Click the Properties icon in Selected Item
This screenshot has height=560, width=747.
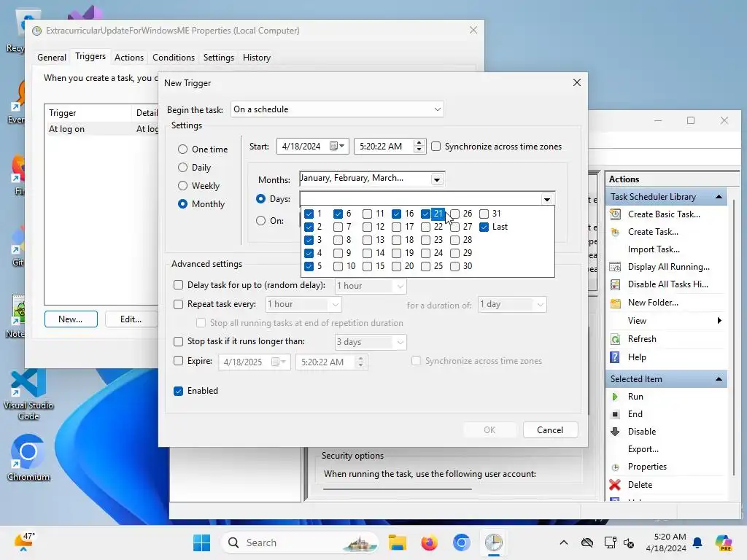(x=615, y=467)
